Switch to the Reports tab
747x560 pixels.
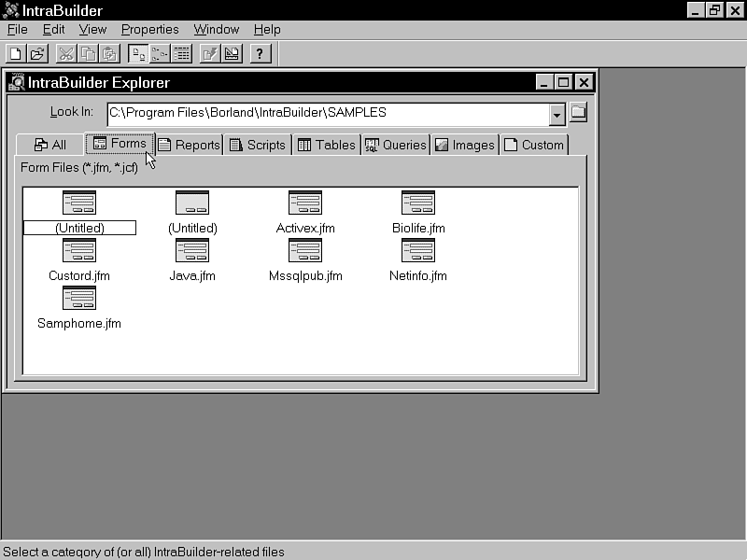pyautogui.click(x=189, y=145)
